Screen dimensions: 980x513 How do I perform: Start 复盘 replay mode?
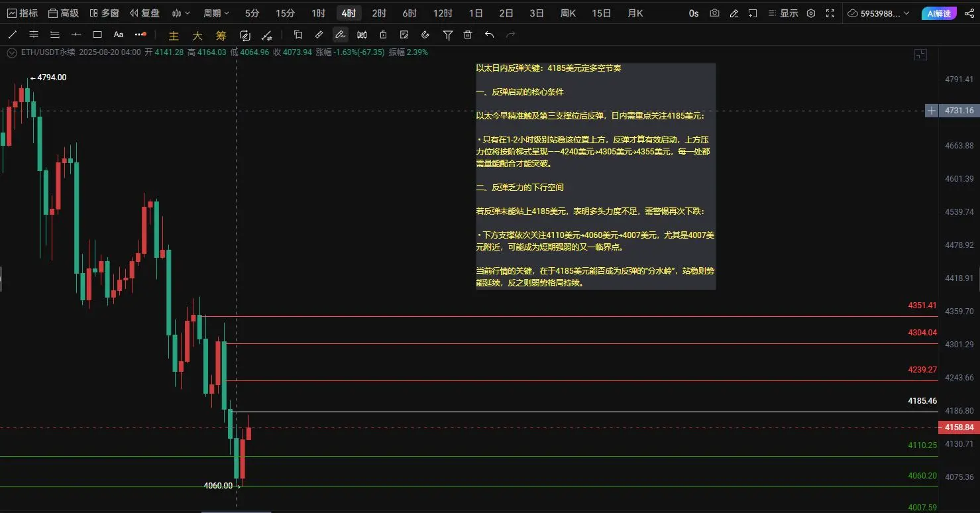point(144,13)
